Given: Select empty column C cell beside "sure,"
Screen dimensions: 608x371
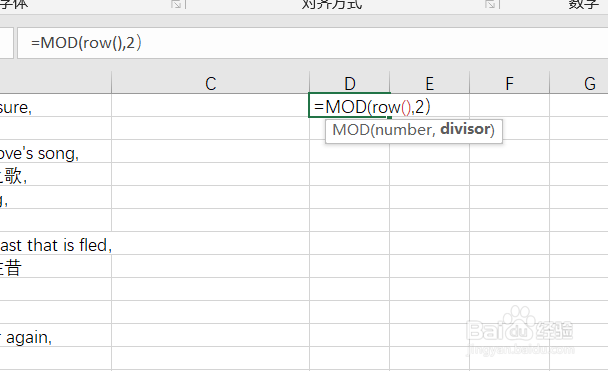Looking at the screenshot, I should click(x=211, y=105).
